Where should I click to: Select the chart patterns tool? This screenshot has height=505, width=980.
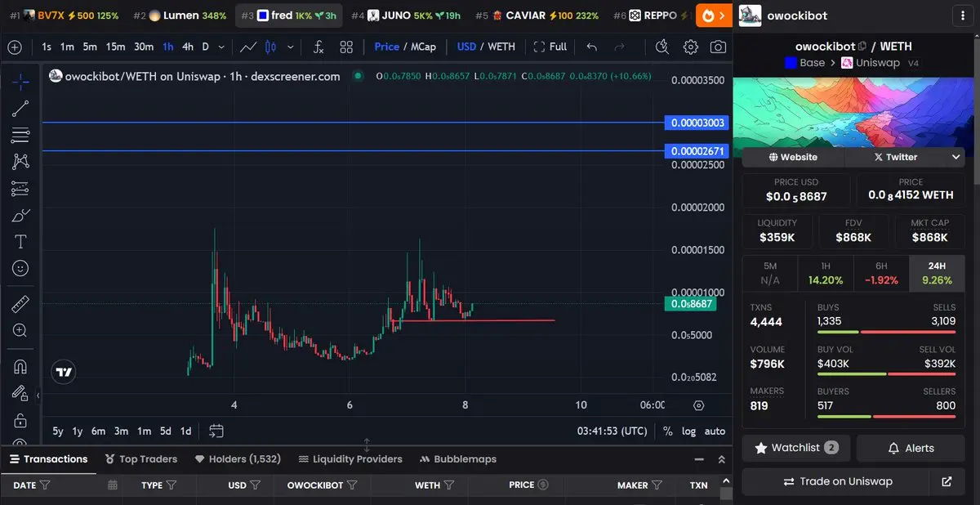click(x=20, y=162)
